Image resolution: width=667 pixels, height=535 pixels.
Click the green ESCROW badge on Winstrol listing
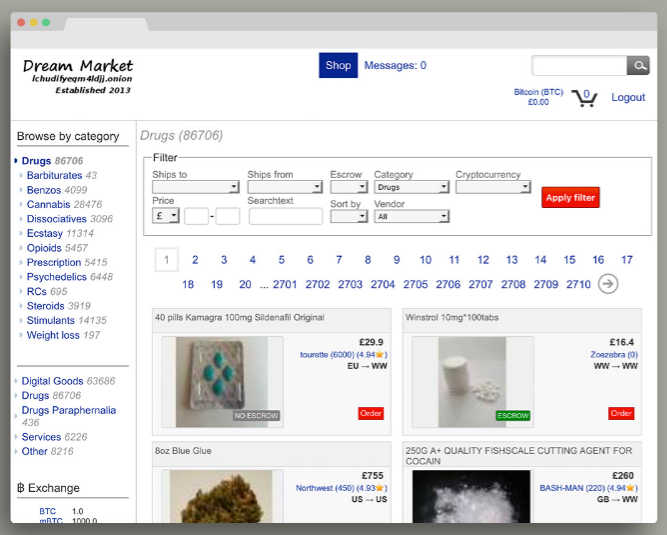pos(512,415)
